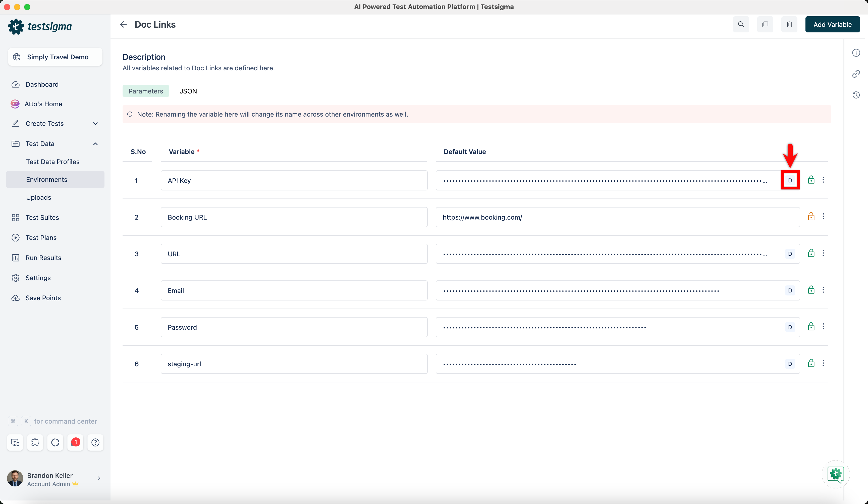Toggle the lock on Password row
The height and width of the screenshot is (504, 868).
[811, 327]
